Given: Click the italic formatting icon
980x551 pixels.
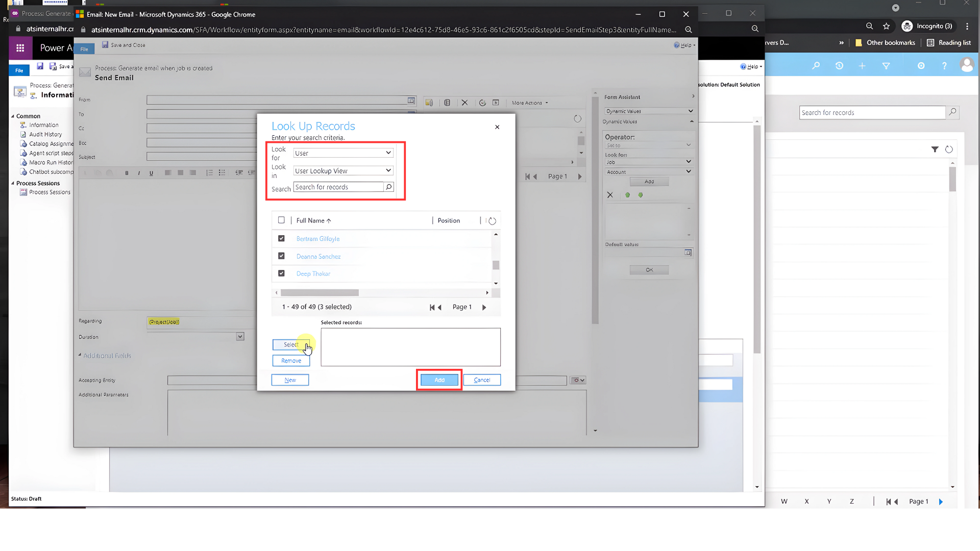Looking at the screenshot, I should [139, 173].
